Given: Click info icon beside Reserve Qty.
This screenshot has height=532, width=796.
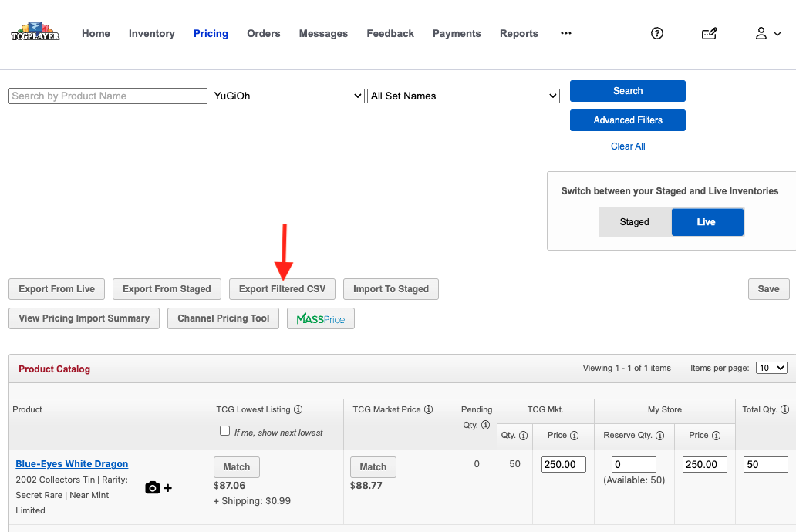Looking at the screenshot, I should [x=660, y=436].
